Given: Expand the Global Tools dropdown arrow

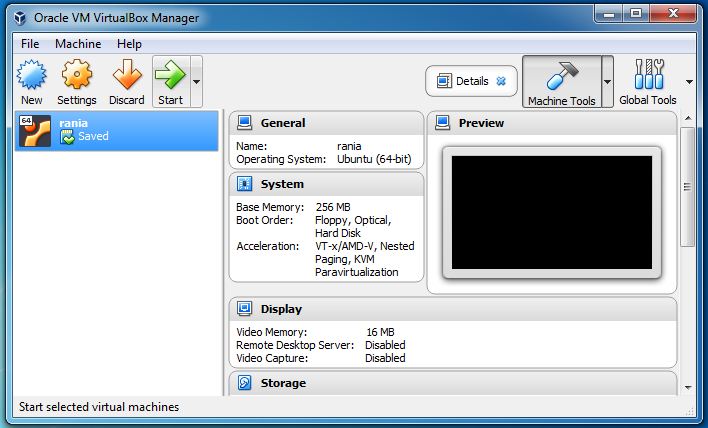Looking at the screenshot, I should (689, 82).
